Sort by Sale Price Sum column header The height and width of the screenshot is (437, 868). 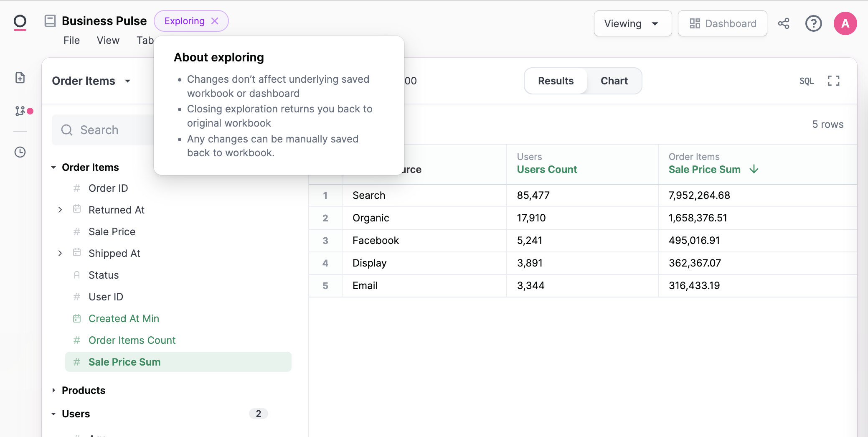705,169
